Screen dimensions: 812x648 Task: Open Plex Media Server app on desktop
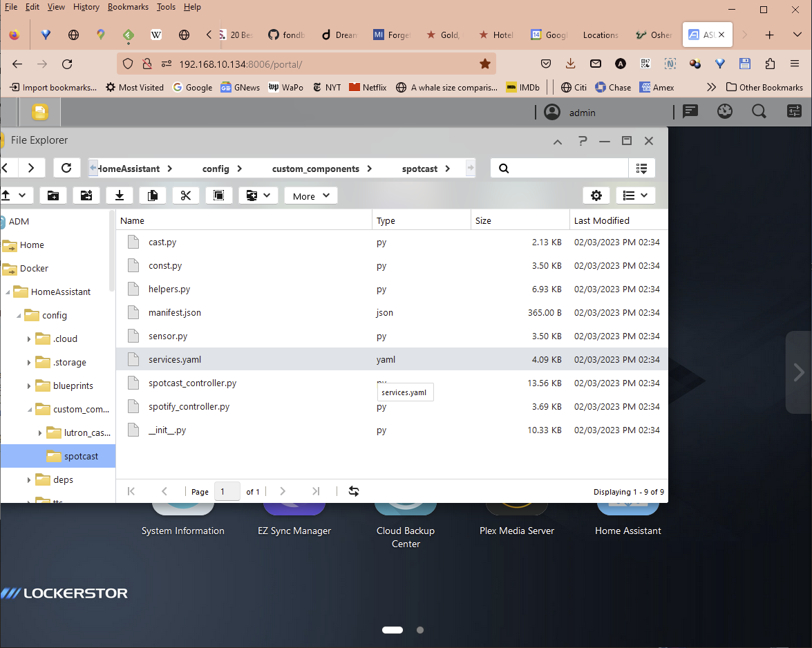pos(516,517)
